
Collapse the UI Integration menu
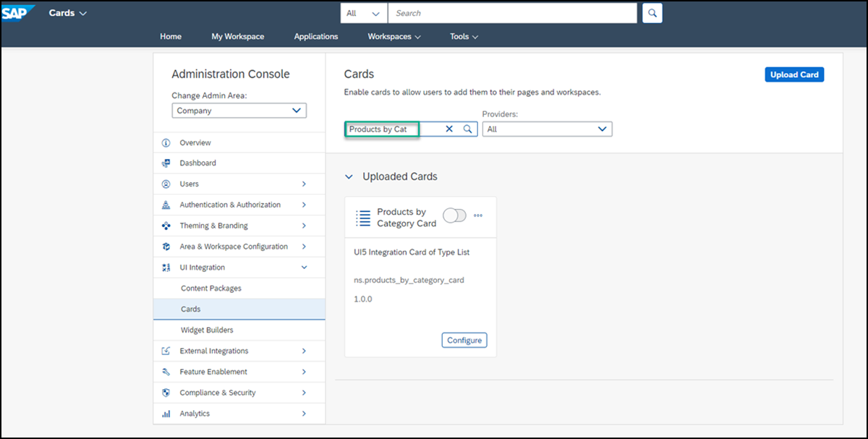coord(304,268)
